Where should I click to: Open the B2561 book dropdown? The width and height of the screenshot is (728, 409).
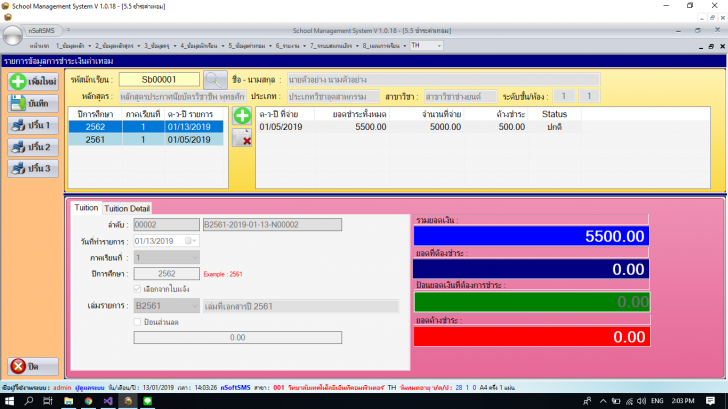[x=195, y=306]
